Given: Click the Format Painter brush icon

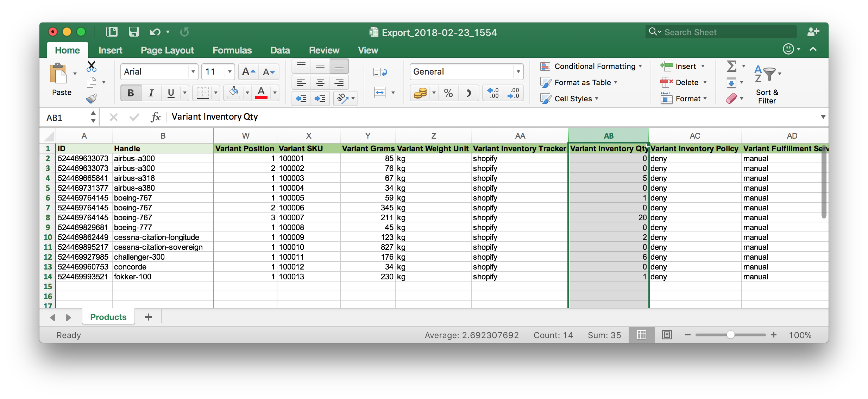Looking at the screenshot, I should coord(92,99).
